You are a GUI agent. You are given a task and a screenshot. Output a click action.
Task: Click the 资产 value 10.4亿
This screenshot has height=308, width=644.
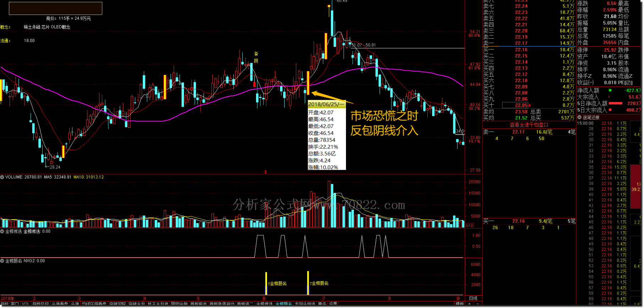pos(609,56)
